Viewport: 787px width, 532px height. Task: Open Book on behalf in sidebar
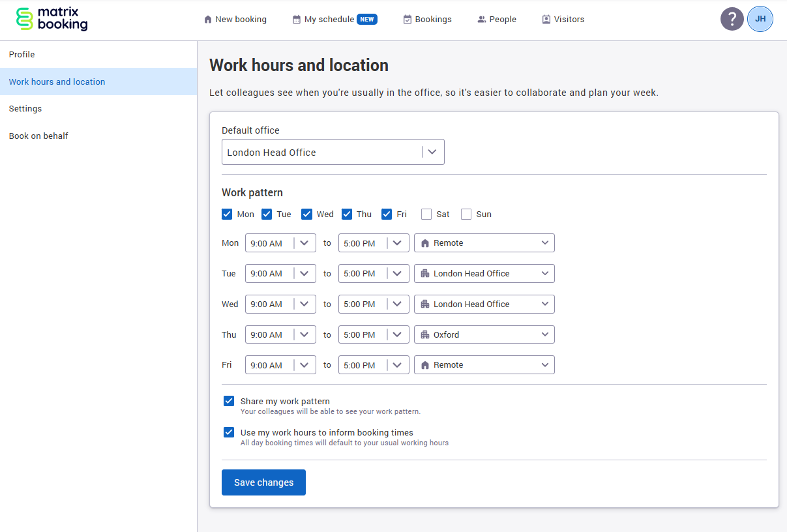98,136
